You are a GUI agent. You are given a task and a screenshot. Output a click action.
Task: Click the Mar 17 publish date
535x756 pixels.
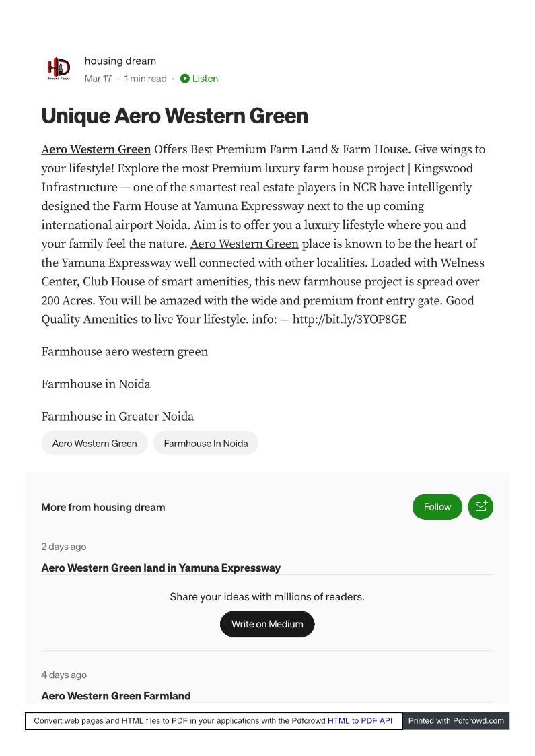[x=98, y=79]
